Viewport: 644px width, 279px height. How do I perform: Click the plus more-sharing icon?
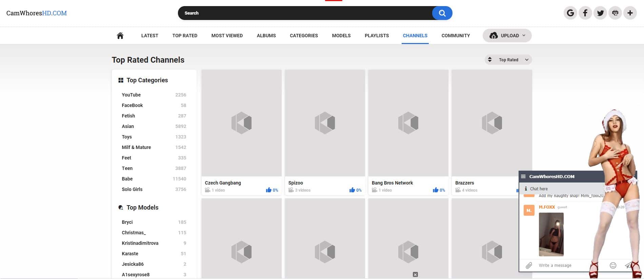(x=630, y=13)
